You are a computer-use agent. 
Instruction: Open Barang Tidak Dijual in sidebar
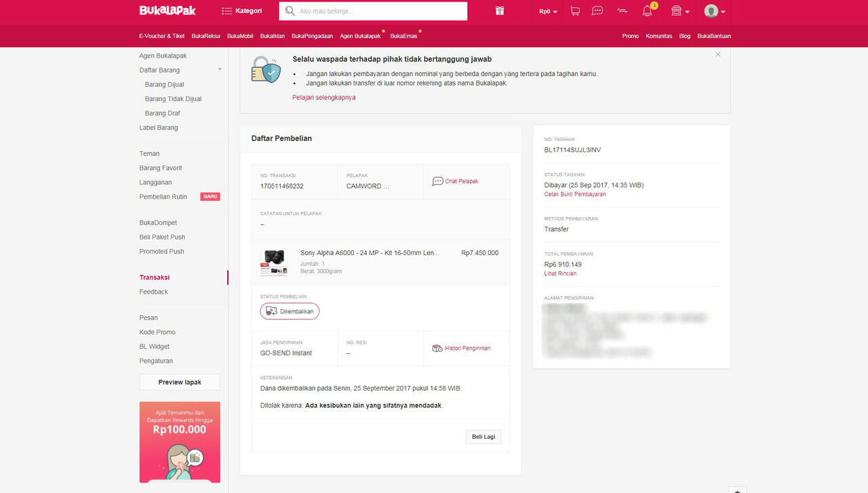click(x=173, y=99)
